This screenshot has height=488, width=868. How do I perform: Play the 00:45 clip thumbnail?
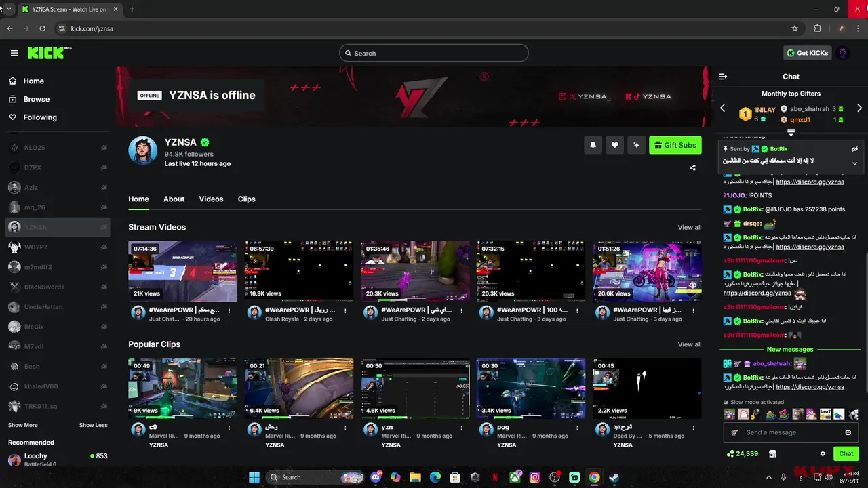(x=647, y=388)
